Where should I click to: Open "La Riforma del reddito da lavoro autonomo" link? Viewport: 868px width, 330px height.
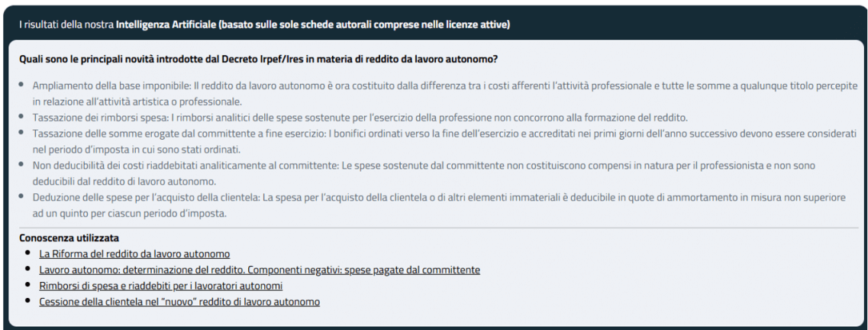pos(134,254)
